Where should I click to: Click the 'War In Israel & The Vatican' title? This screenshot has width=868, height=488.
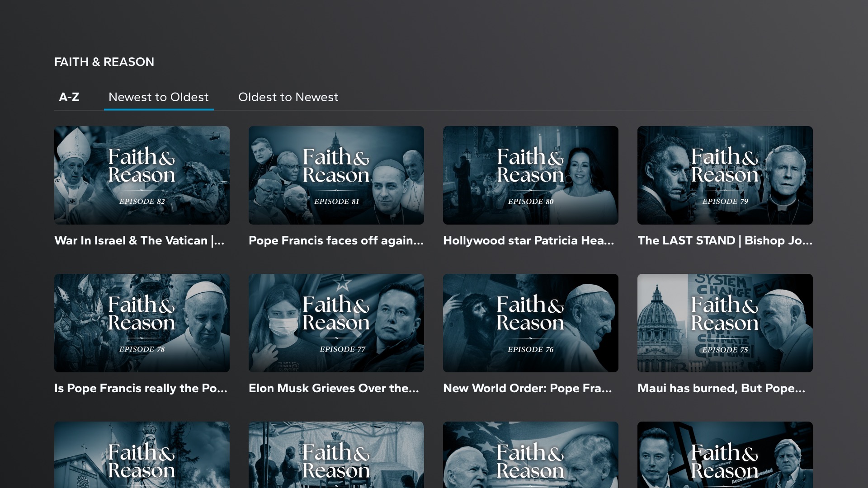139,241
